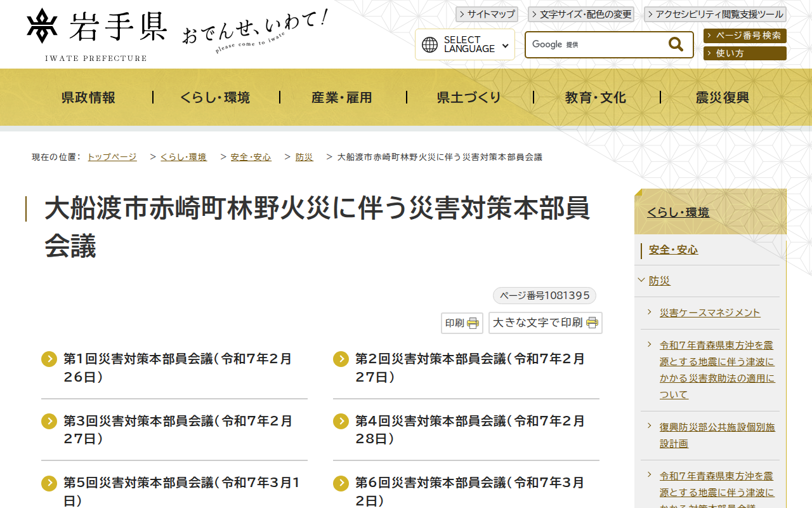Image resolution: width=812 pixels, height=508 pixels.
Task: Open 安全・安心 sidebar link
Action: [673, 250]
